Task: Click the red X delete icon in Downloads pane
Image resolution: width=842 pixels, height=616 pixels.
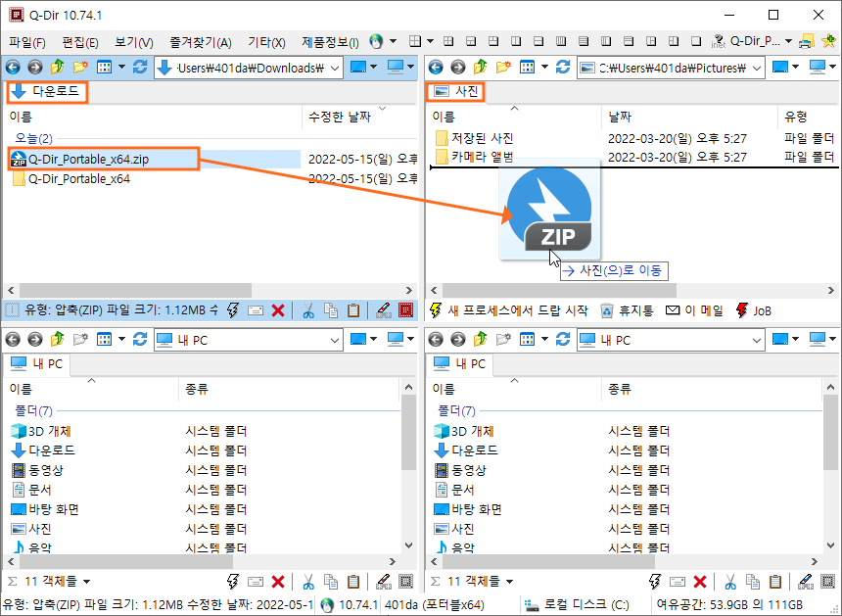Action: (278, 310)
